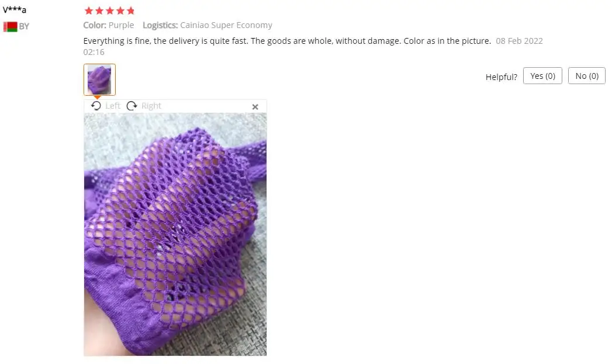Vote No (0) on review helpfulness
This screenshot has width=612, height=364.
pos(587,76)
